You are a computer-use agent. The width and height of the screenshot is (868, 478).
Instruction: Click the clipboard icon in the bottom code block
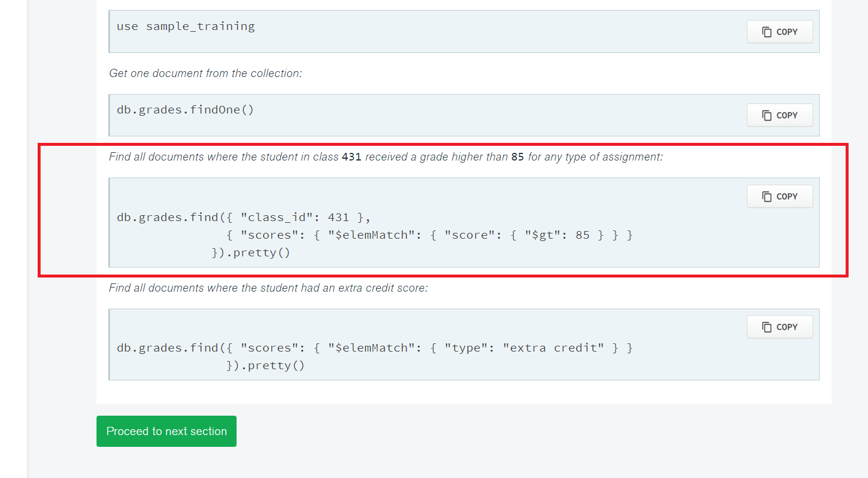766,326
